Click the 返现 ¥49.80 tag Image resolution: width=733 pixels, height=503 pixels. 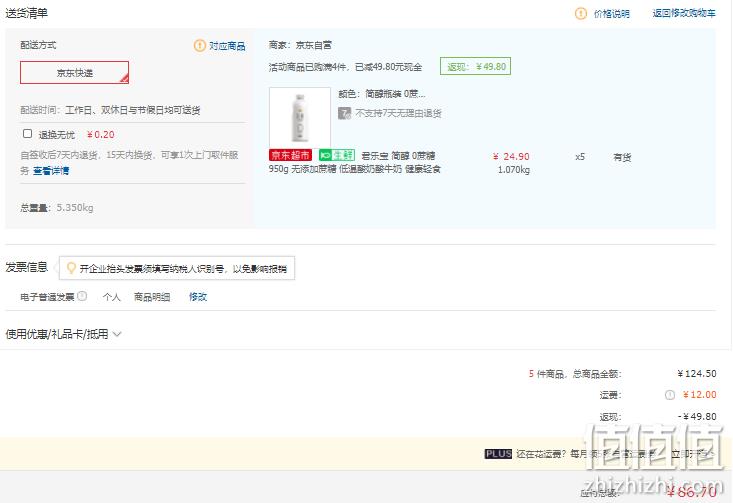tap(475, 66)
